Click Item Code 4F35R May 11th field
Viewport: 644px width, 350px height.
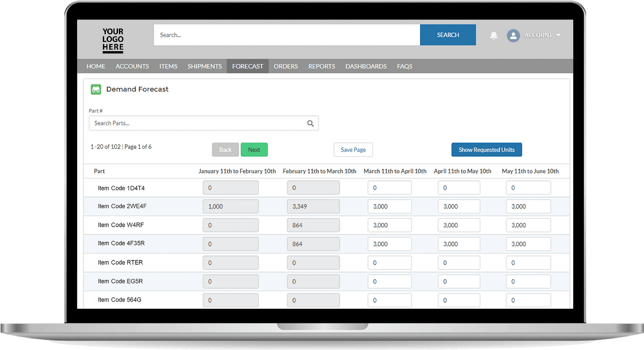(528, 244)
